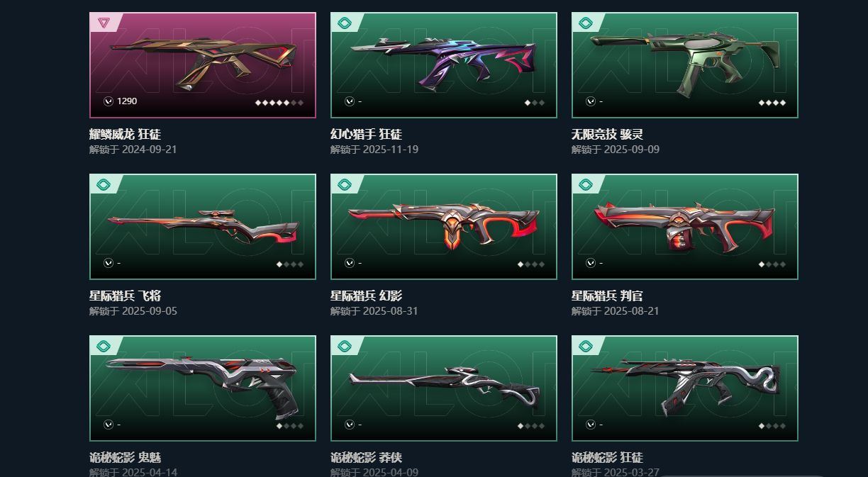
Task: Click VP currency icon next to 1290
Action: (108, 101)
